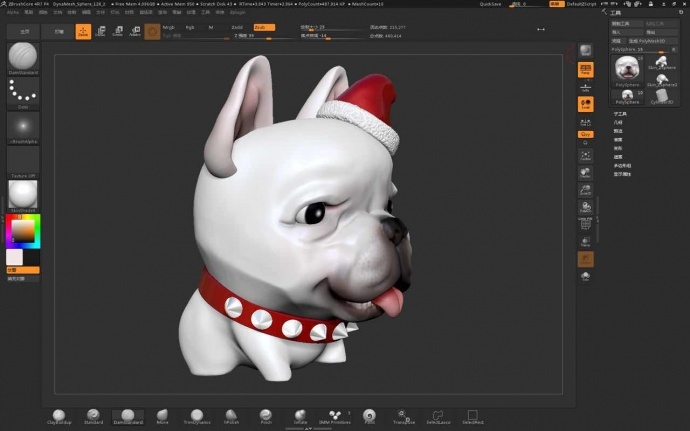Select the hPolish brush

(x=231, y=416)
